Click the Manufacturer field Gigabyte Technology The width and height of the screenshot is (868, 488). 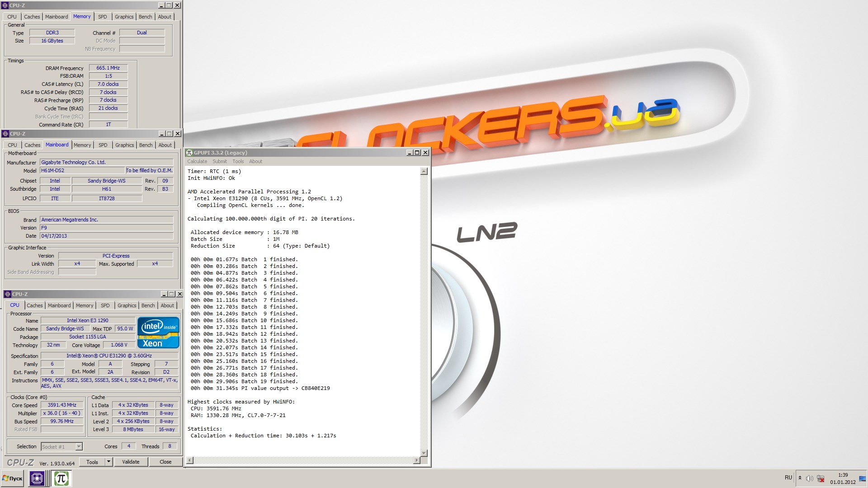107,162
